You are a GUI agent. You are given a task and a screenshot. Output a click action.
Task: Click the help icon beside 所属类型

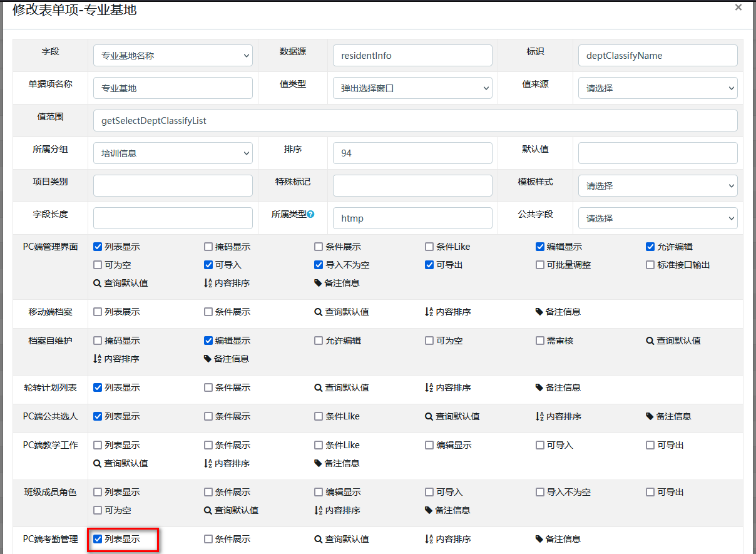[x=311, y=214]
